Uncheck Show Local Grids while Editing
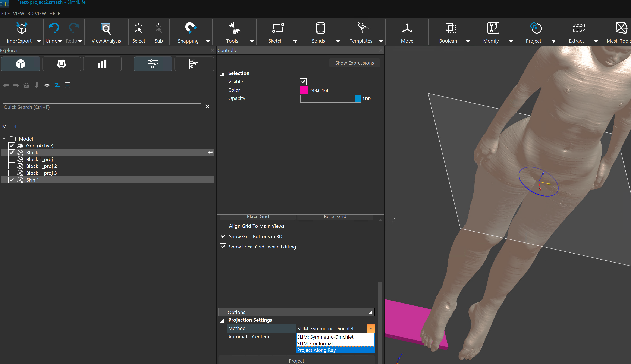The height and width of the screenshot is (364, 631). click(223, 247)
